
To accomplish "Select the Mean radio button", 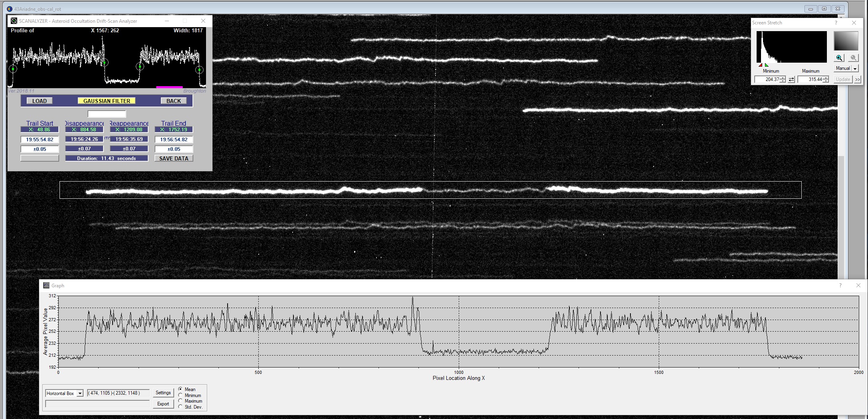I will pos(180,389).
